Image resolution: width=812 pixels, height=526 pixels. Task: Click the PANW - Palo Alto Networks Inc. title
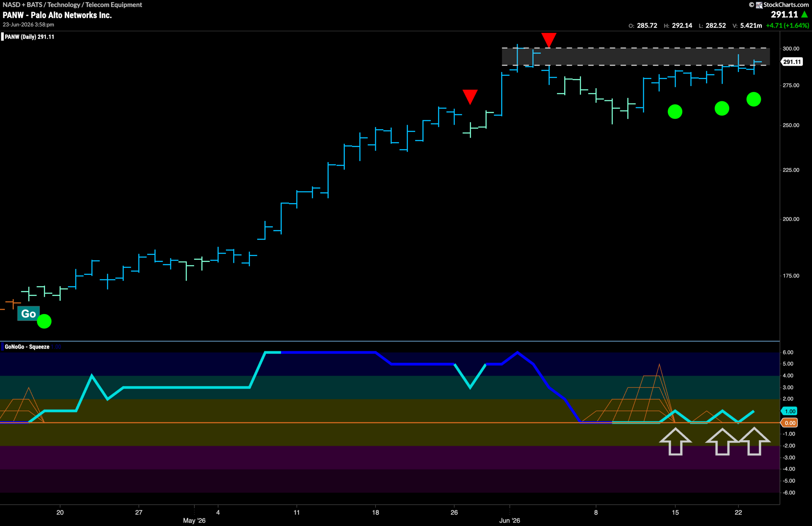click(x=57, y=15)
